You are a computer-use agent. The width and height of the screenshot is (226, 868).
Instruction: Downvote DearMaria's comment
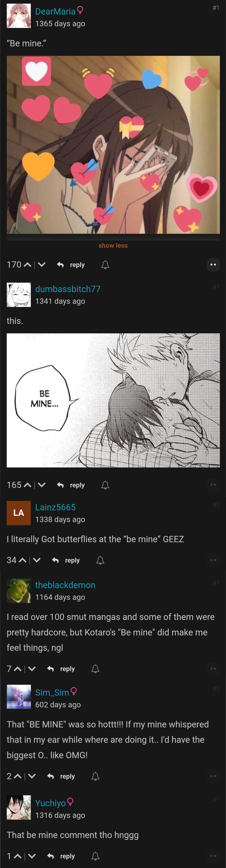[x=42, y=265]
